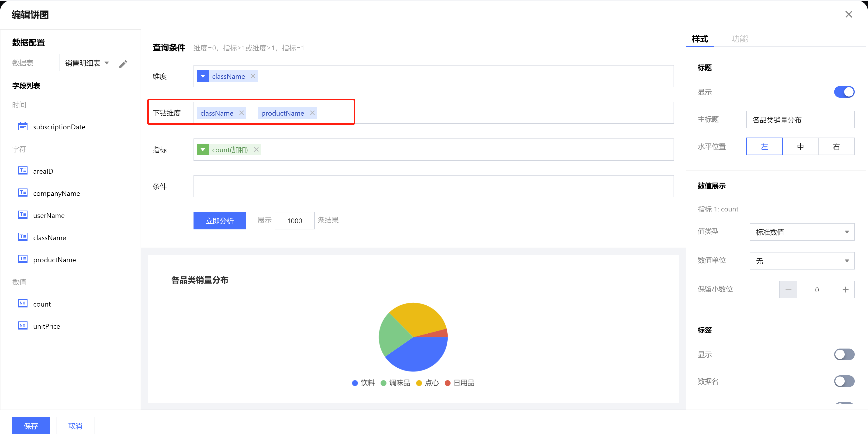
Task: Switch to the 功能 tab
Action: tap(739, 39)
